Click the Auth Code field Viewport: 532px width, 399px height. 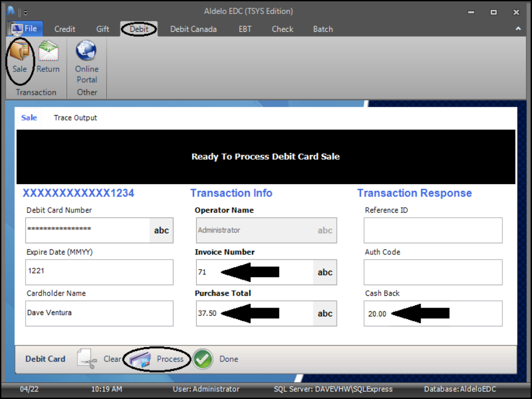pyautogui.click(x=433, y=272)
